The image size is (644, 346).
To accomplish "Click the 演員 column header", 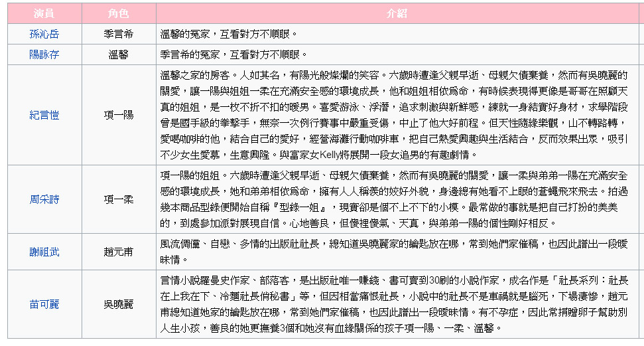I will click(44, 13).
